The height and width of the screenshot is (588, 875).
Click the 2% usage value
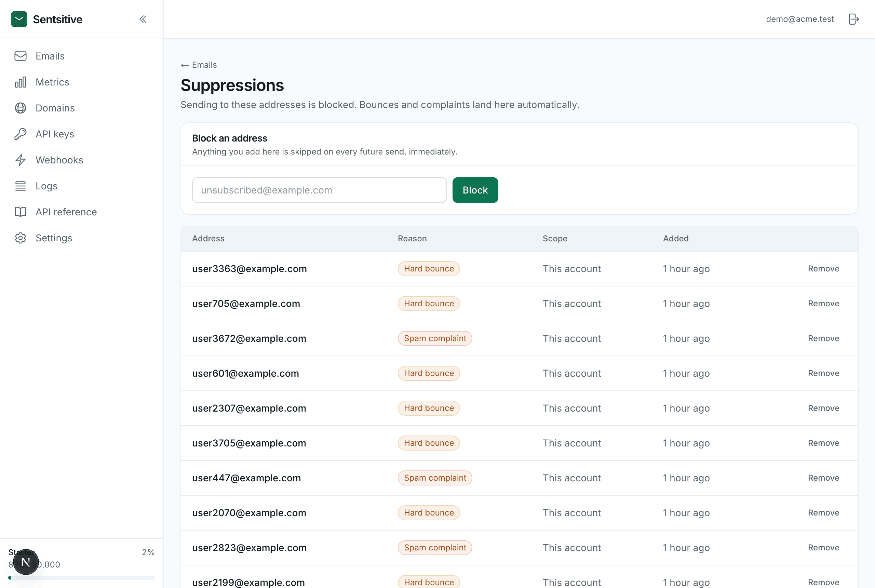(148, 552)
